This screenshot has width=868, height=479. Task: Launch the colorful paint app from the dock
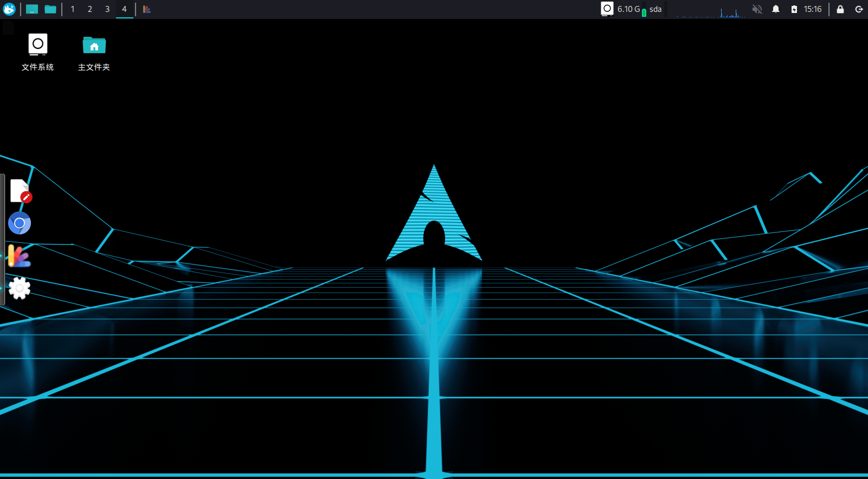tap(20, 256)
